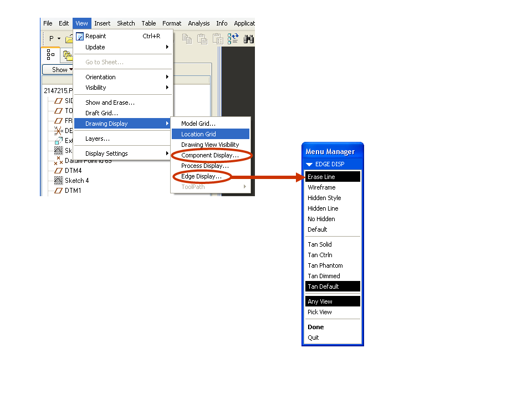Select No Hidden option
Viewport: 532px width, 399px height.
pos(332,219)
